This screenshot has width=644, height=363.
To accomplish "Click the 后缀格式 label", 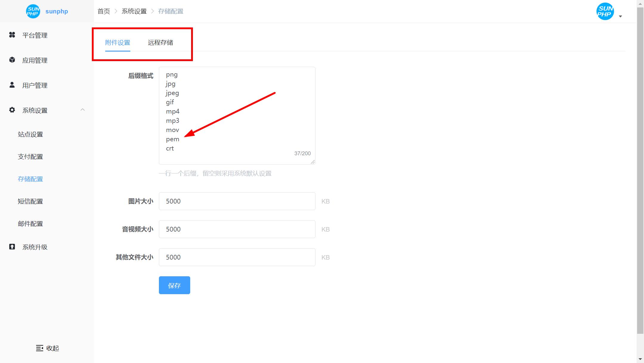I will tap(141, 76).
